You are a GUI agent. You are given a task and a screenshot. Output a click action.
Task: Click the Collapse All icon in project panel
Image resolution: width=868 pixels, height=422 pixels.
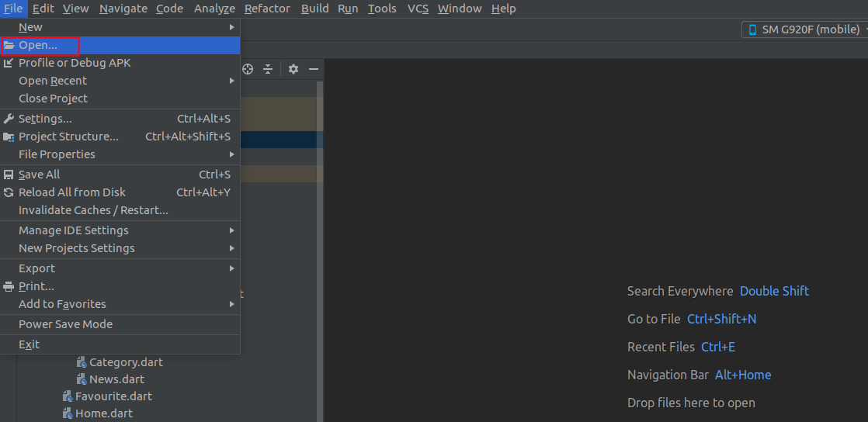point(268,69)
